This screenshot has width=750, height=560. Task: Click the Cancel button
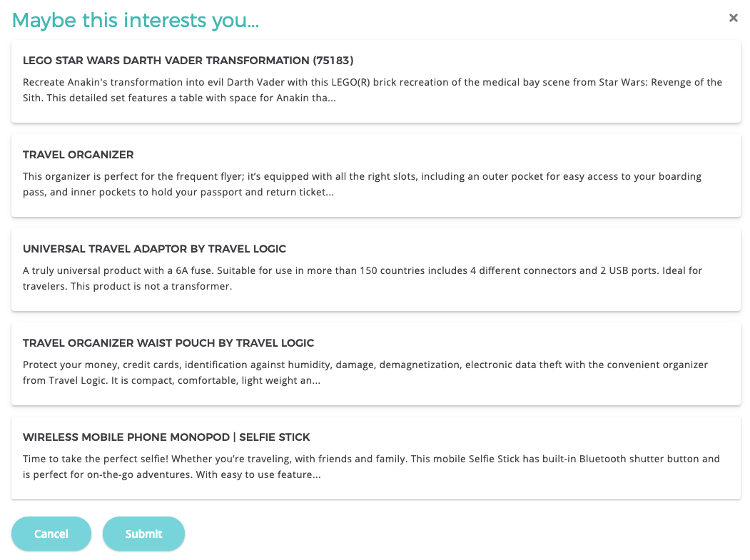pyautogui.click(x=51, y=534)
